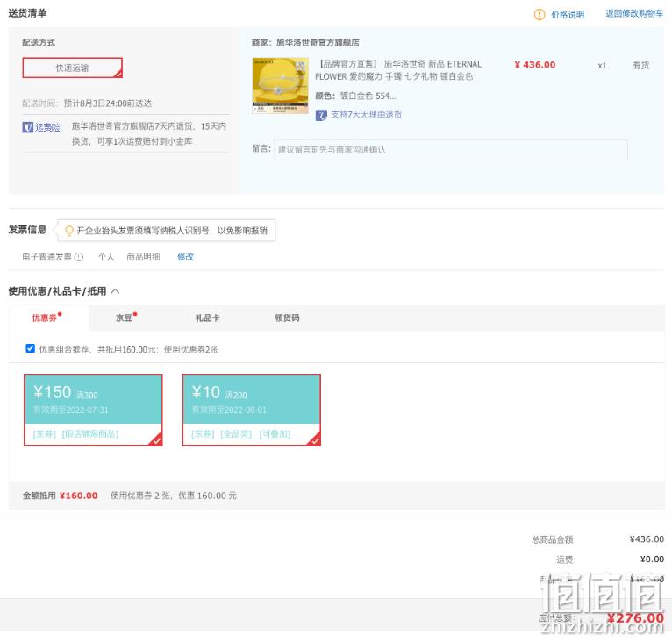Switch to the 礼品卡 tab
The width and height of the screenshot is (672, 642).
[207, 318]
